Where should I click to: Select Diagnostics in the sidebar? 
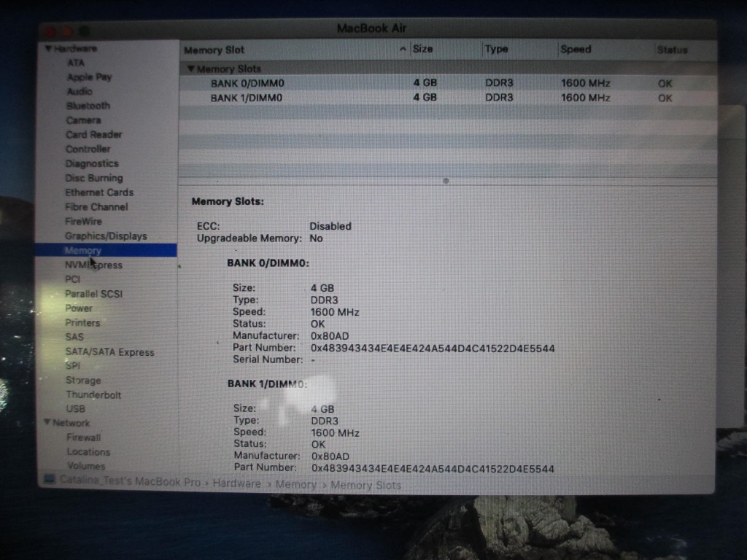click(x=92, y=164)
